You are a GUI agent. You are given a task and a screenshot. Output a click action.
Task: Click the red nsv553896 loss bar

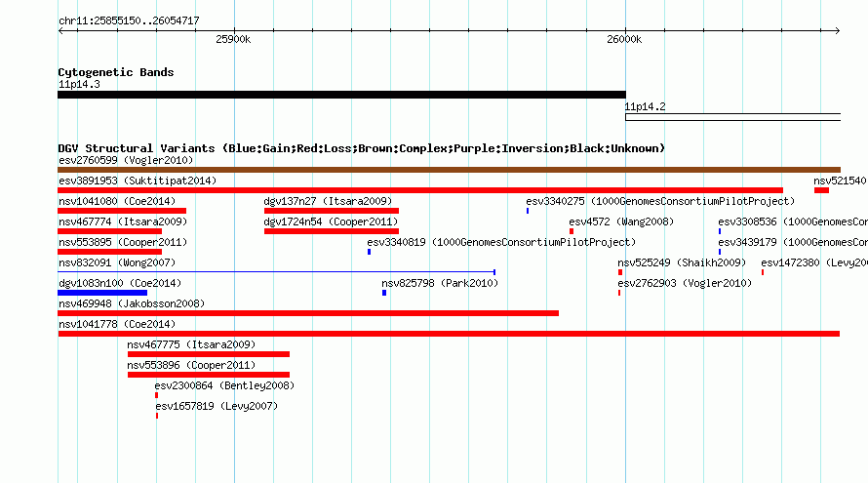click(x=208, y=375)
